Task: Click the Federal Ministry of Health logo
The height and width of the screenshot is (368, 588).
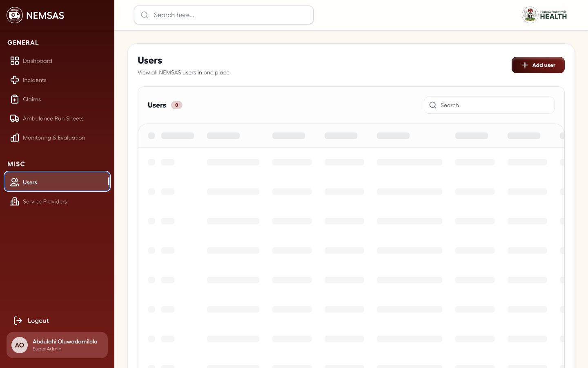Action: [x=544, y=15]
